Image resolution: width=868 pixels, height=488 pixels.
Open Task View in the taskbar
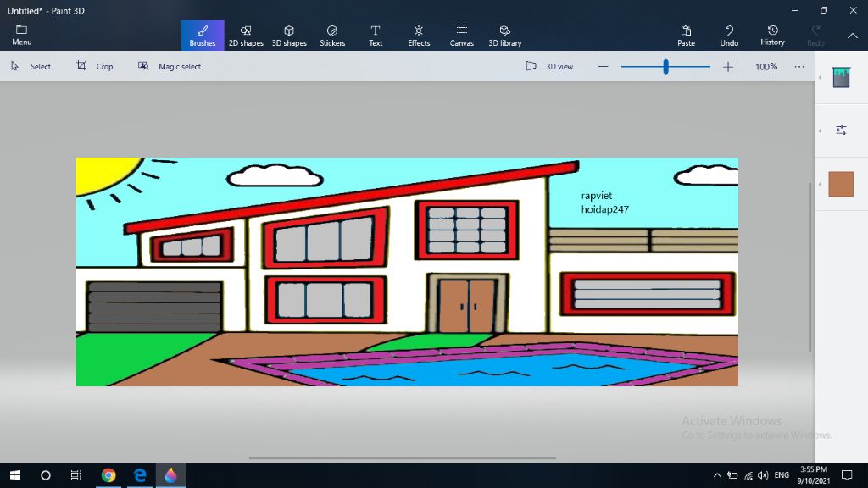pyautogui.click(x=75, y=475)
